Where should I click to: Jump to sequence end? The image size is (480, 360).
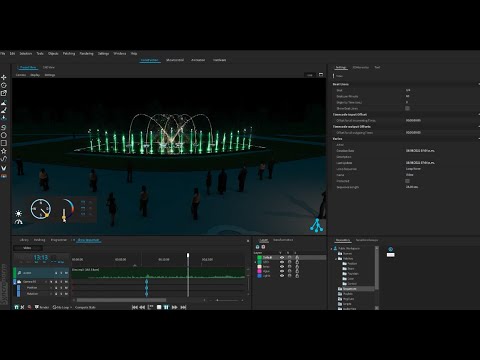point(183,307)
